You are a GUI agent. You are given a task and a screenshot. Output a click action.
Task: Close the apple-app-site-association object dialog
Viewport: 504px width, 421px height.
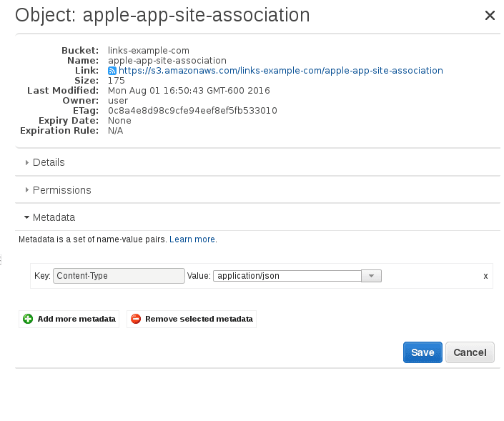[x=490, y=16]
